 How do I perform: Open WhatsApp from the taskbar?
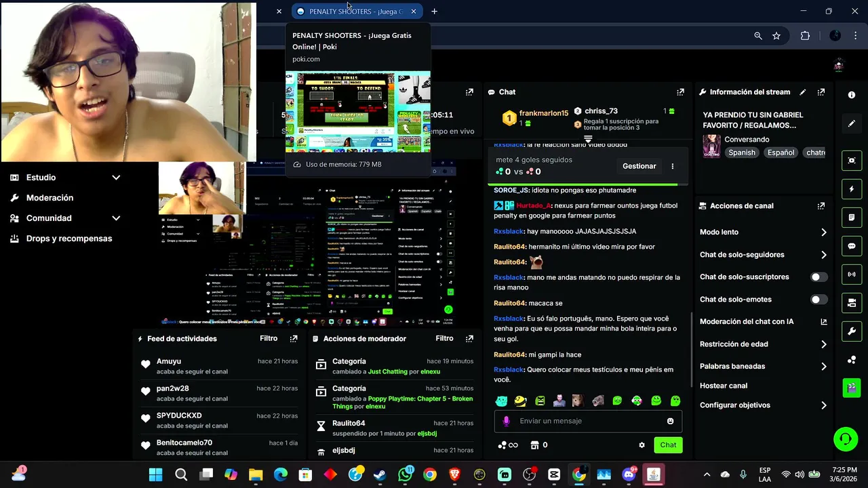pos(406,474)
